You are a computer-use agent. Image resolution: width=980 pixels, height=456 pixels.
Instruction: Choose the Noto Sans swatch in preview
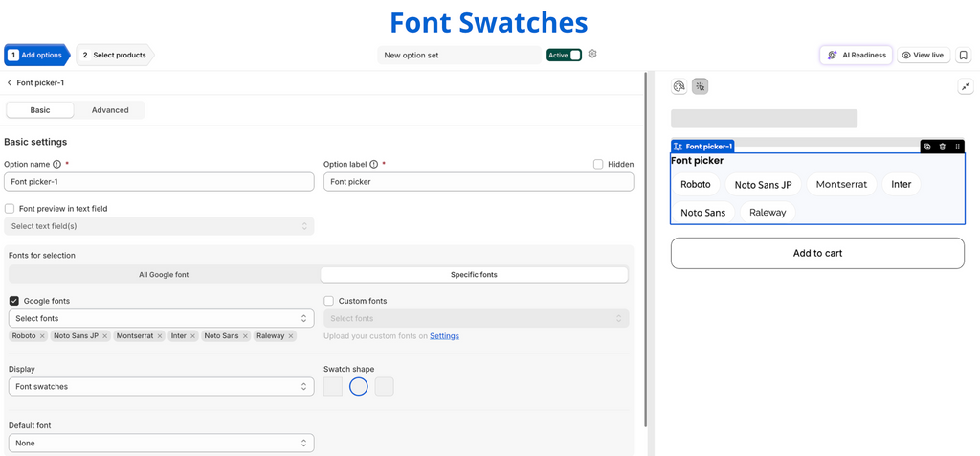tap(703, 212)
